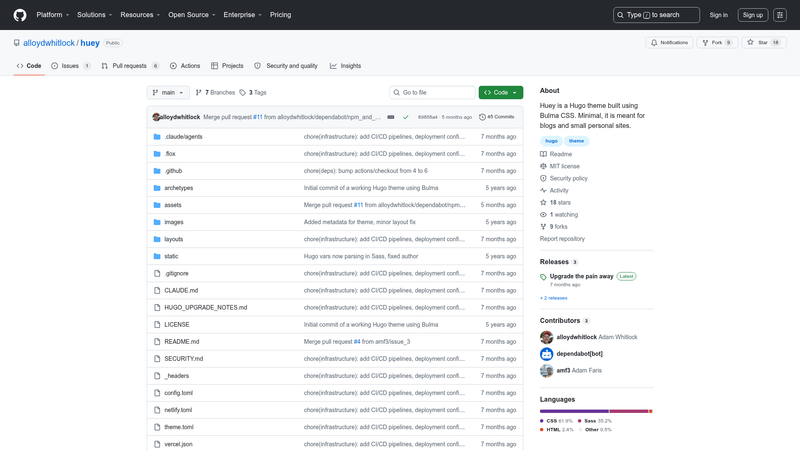Star the huey repository
The height and width of the screenshot is (450, 800).
(763, 42)
